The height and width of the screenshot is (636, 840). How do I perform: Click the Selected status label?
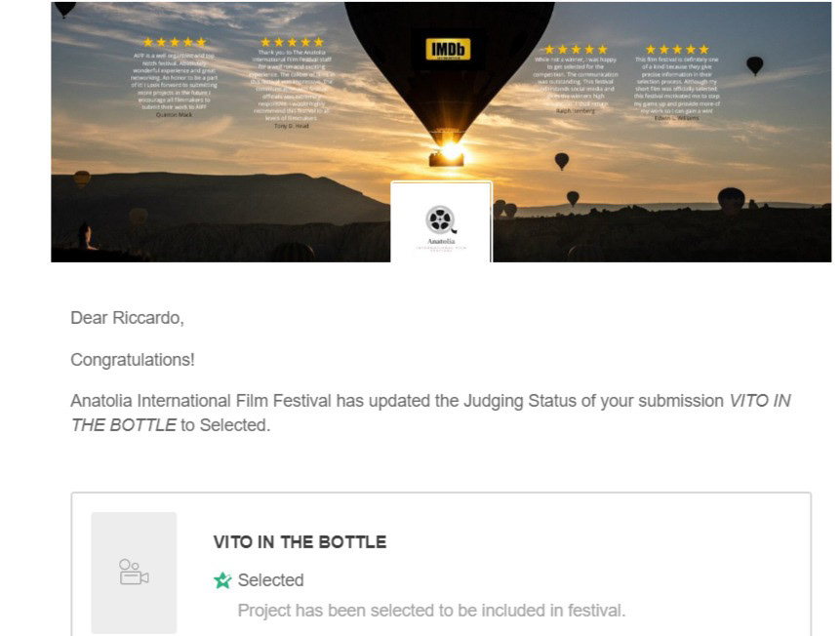[x=270, y=580]
